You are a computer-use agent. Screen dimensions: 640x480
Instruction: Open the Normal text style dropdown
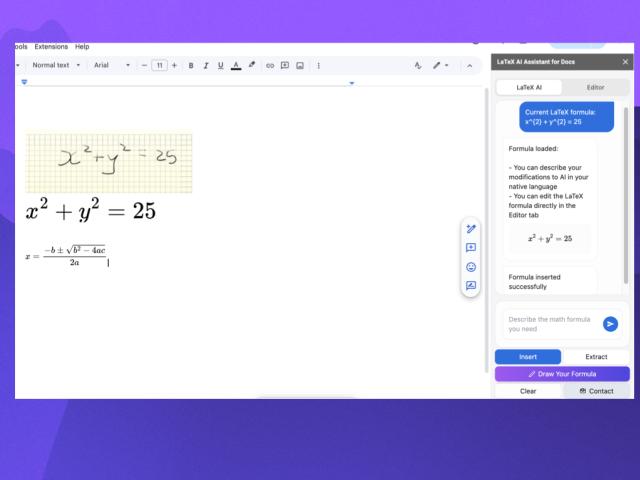(56, 65)
